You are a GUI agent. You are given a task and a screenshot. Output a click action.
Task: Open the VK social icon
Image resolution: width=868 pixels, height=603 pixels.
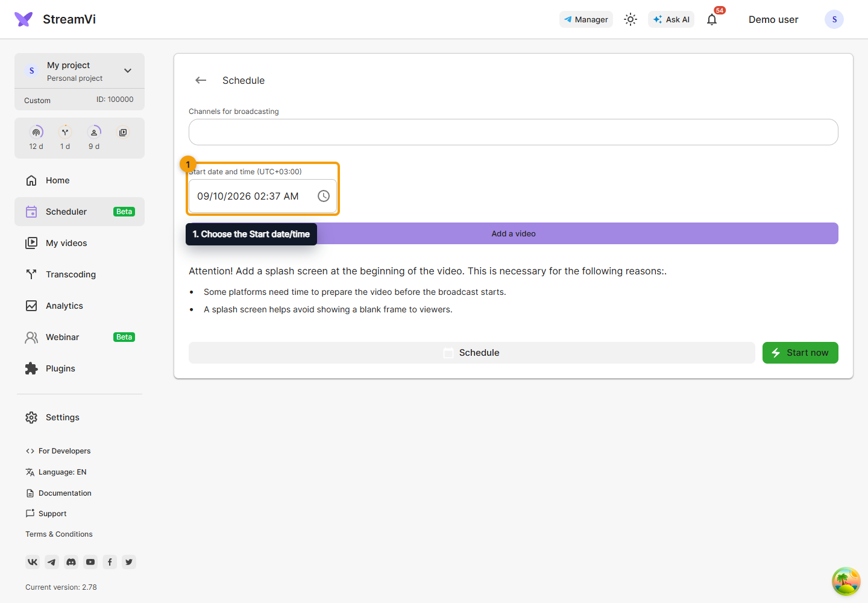click(33, 562)
